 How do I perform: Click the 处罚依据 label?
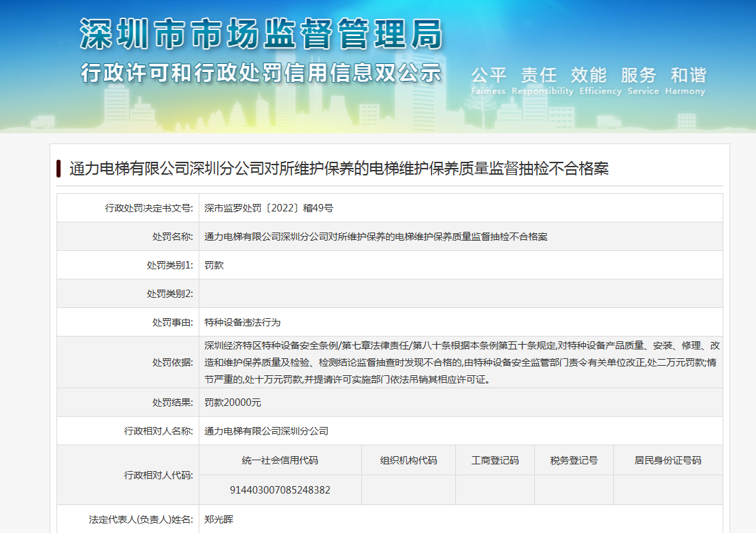click(x=173, y=362)
